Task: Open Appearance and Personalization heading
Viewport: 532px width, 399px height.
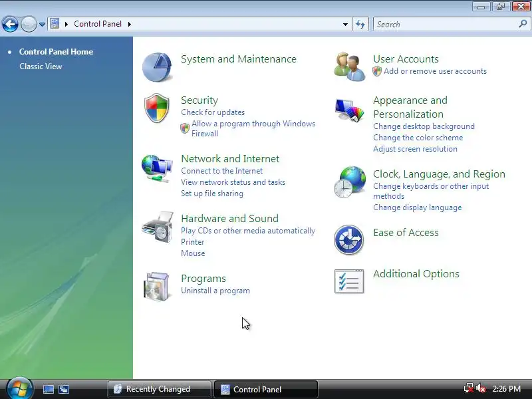Action: click(x=410, y=107)
